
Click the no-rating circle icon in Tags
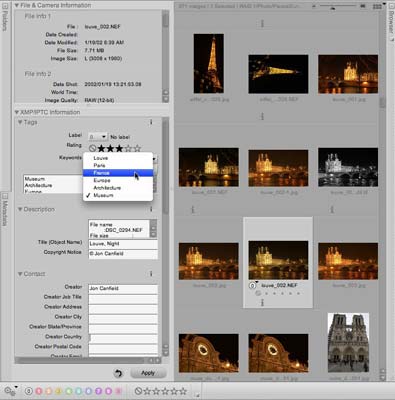(x=92, y=148)
